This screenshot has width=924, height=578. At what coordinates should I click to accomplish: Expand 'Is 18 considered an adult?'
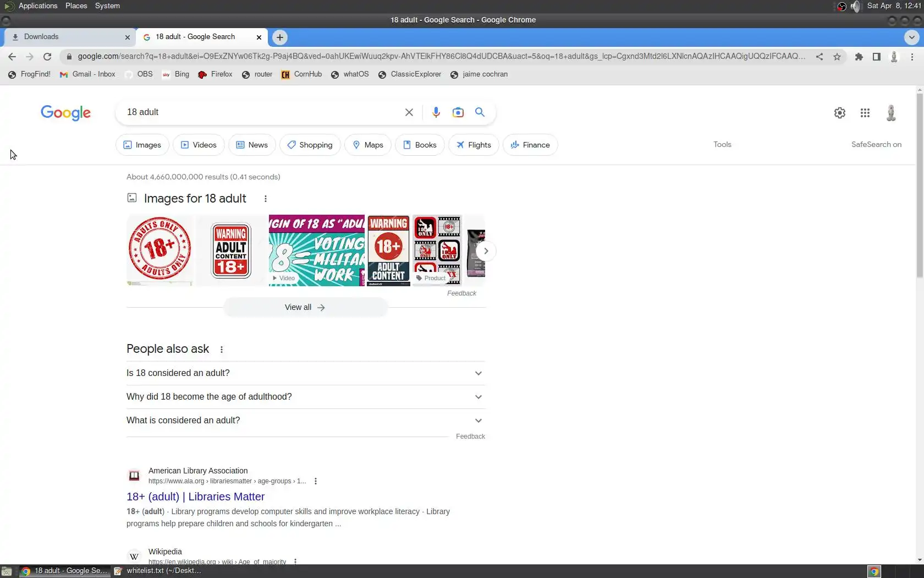[x=305, y=373]
